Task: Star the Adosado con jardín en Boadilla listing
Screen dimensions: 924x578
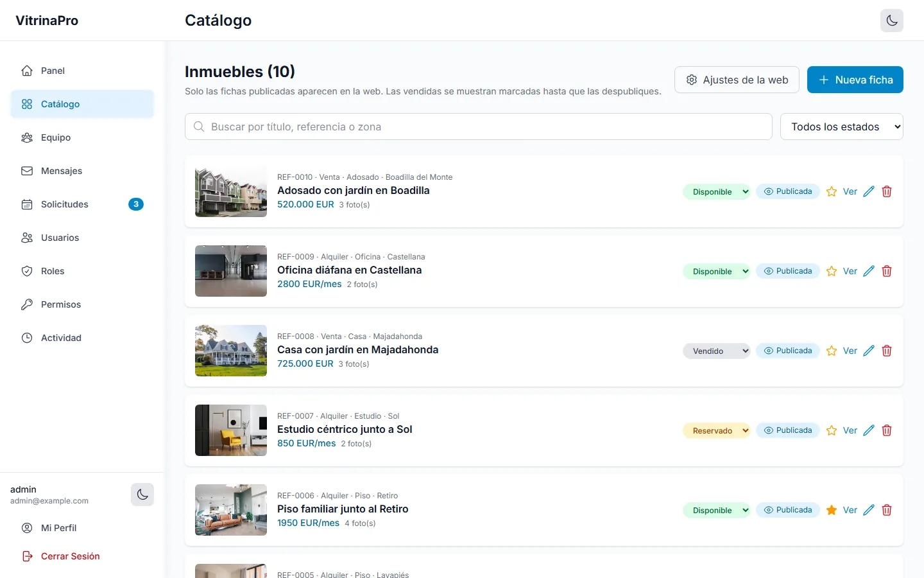Action: 832,191
